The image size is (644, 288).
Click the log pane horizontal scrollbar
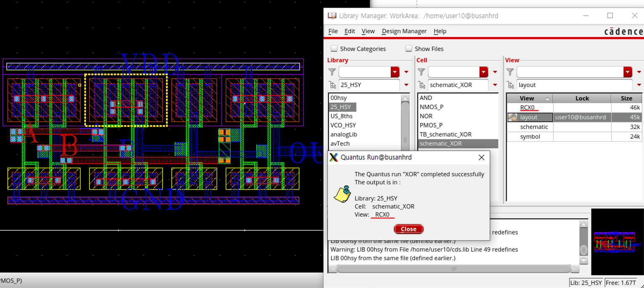point(453,269)
